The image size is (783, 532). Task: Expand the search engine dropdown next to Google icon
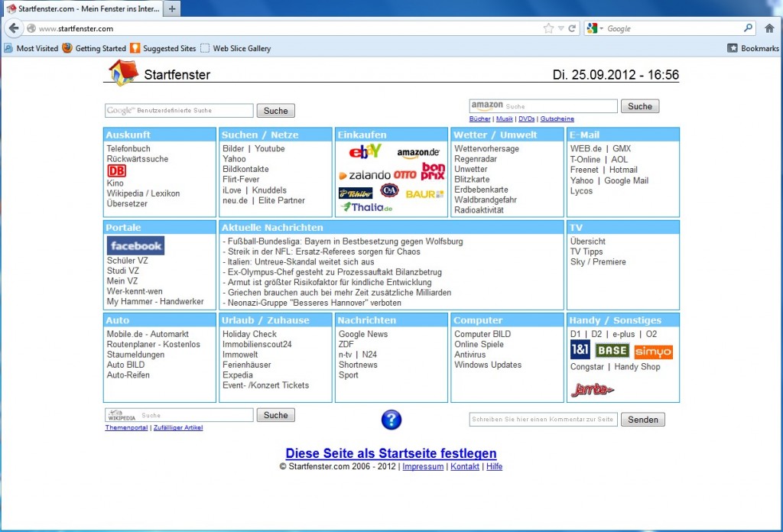tap(602, 28)
